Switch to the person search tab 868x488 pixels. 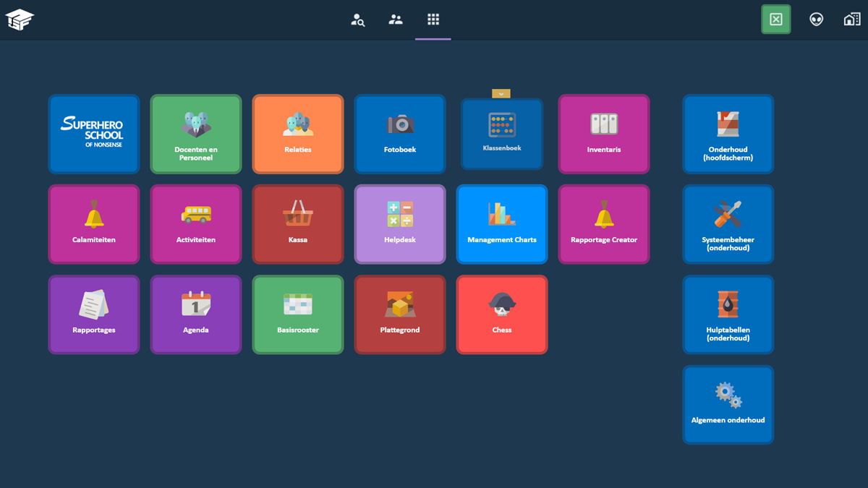[x=358, y=20]
